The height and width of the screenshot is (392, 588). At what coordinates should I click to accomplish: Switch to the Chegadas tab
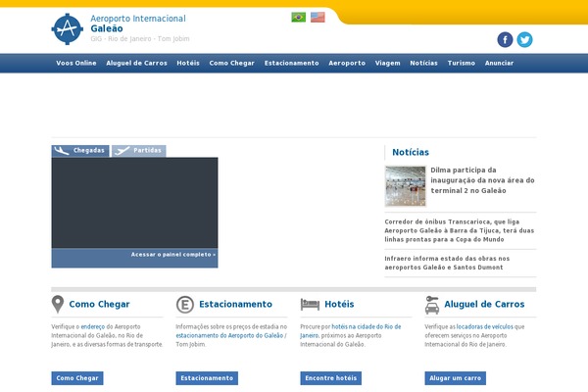[x=80, y=151]
